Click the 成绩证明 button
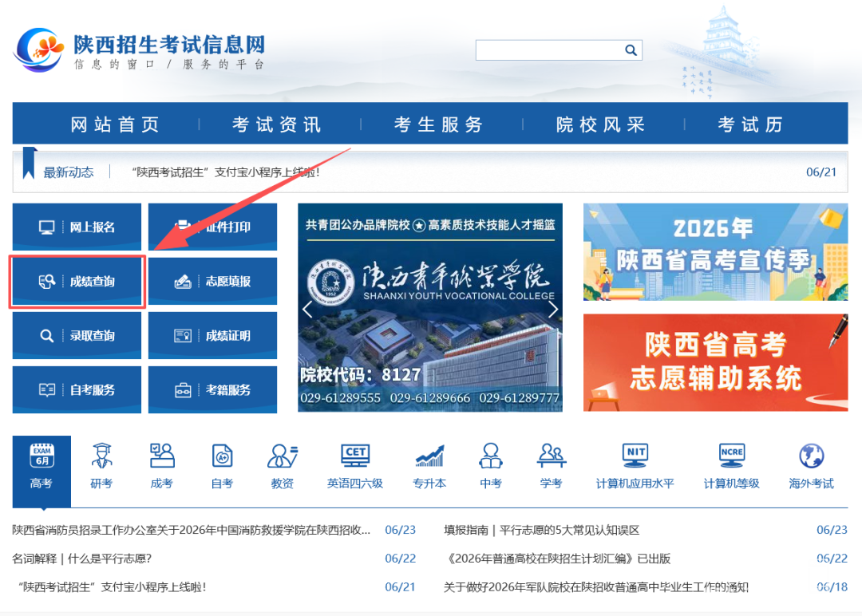Image resolution: width=862 pixels, height=616 pixels. click(213, 335)
